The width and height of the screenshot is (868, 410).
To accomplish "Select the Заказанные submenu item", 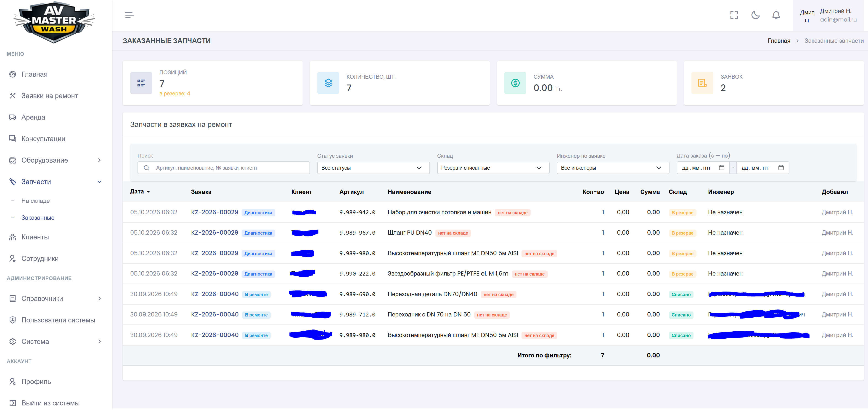I will [38, 218].
